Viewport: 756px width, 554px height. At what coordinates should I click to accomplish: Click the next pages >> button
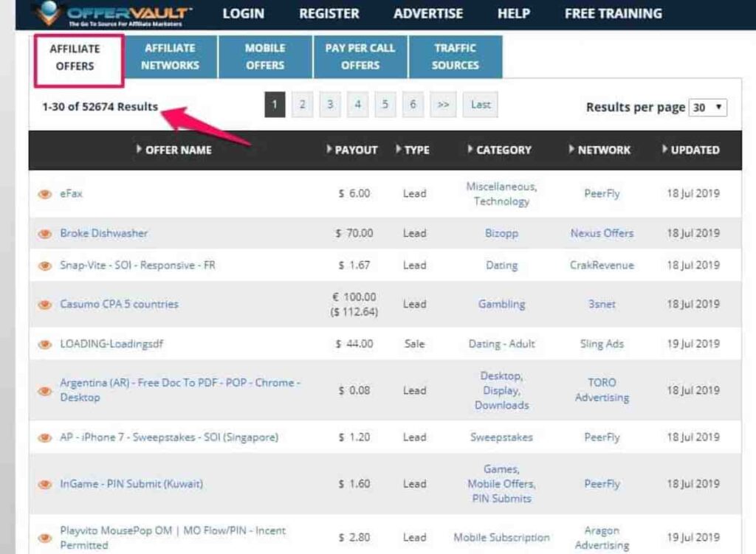(x=443, y=105)
